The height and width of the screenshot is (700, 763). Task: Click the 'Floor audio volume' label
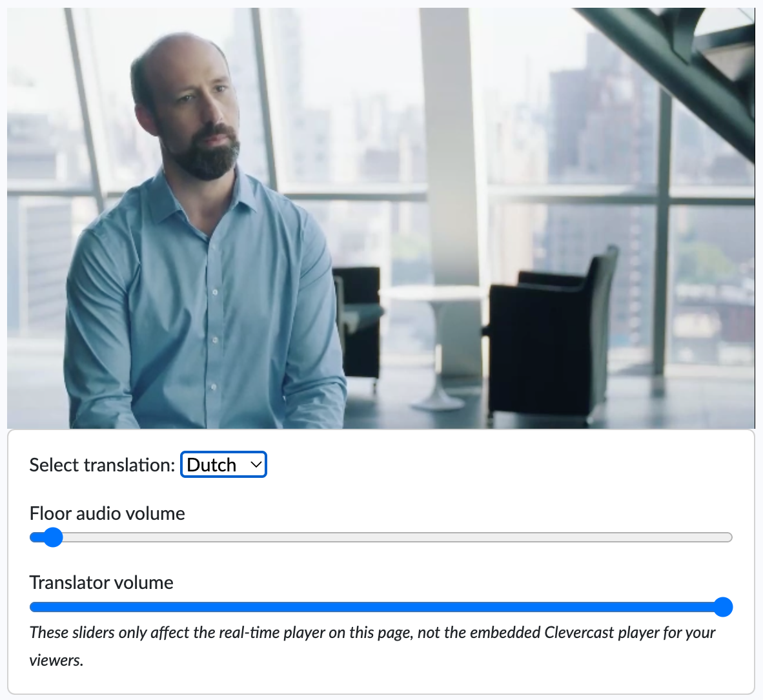108,513
